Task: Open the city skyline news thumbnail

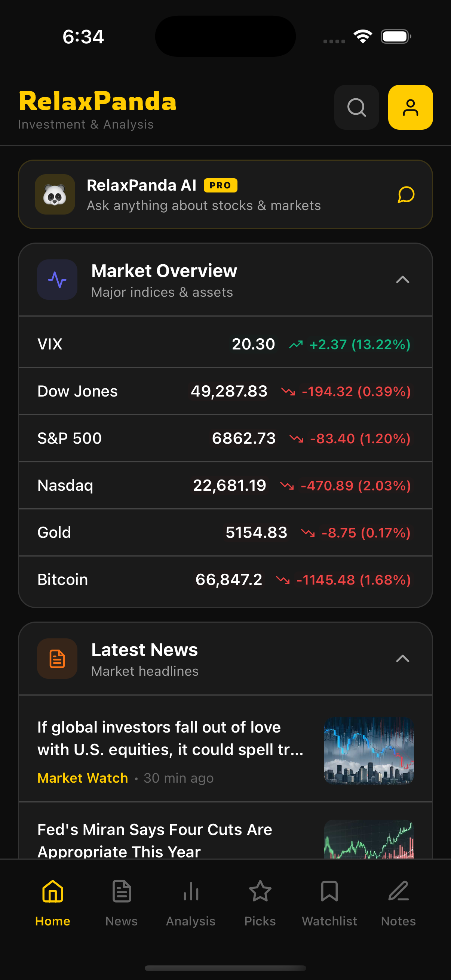Action: (368, 750)
